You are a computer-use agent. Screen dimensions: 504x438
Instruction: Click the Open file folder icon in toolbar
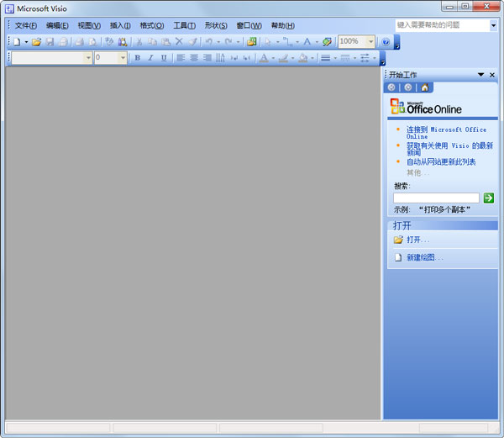click(37, 42)
